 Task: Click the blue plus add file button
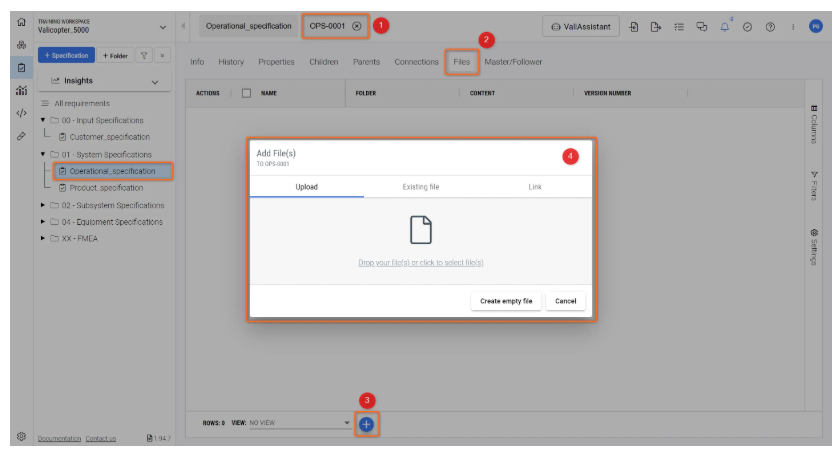point(366,424)
